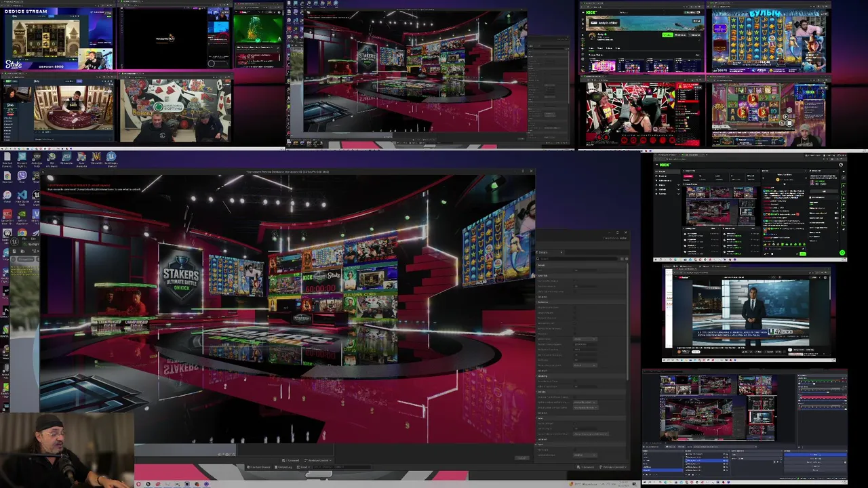Click the highlighted blue button in OBS controls
This screenshot has width=868, height=488.
(815, 455)
